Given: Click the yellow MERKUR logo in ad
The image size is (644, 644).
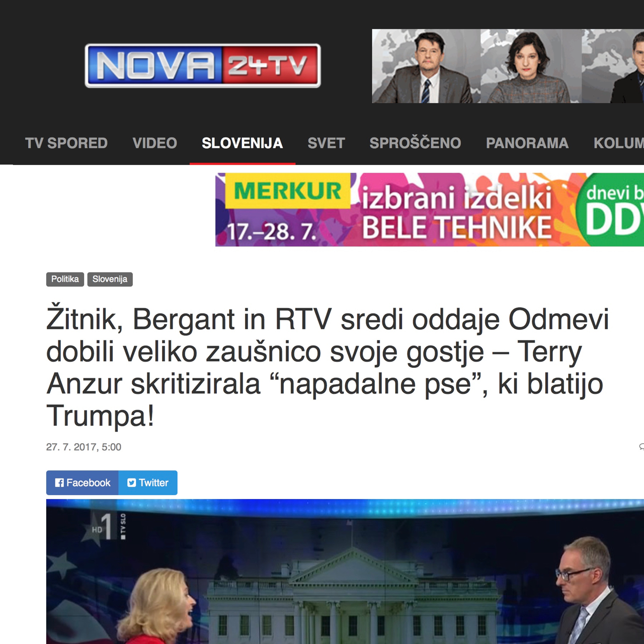Looking at the screenshot, I should tap(288, 191).
